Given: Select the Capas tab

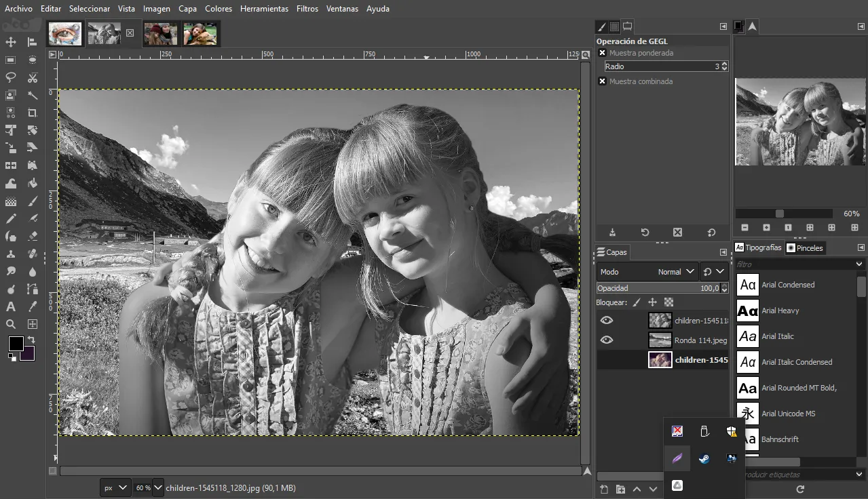Looking at the screenshot, I should [x=612, y=252].
